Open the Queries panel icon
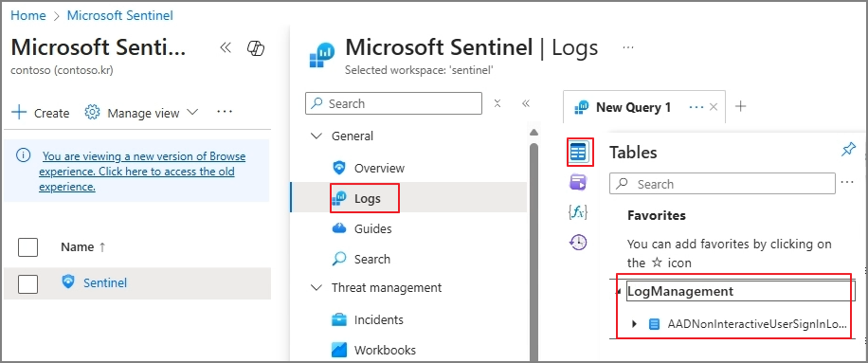Screen dimensions: 868x363 point(578,182)
